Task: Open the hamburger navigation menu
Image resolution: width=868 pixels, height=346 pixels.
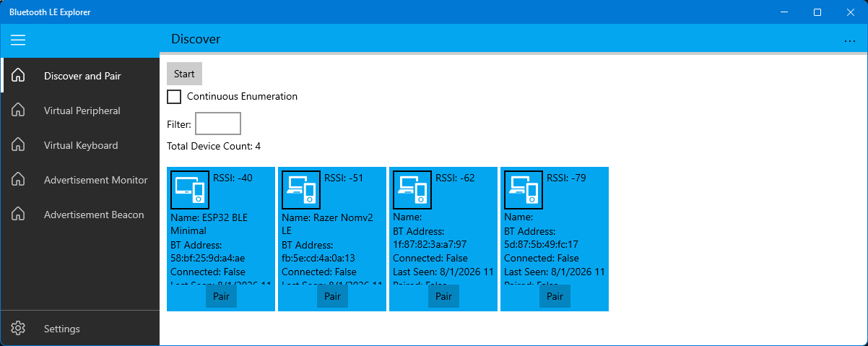Action: click(x=18, y=40)
